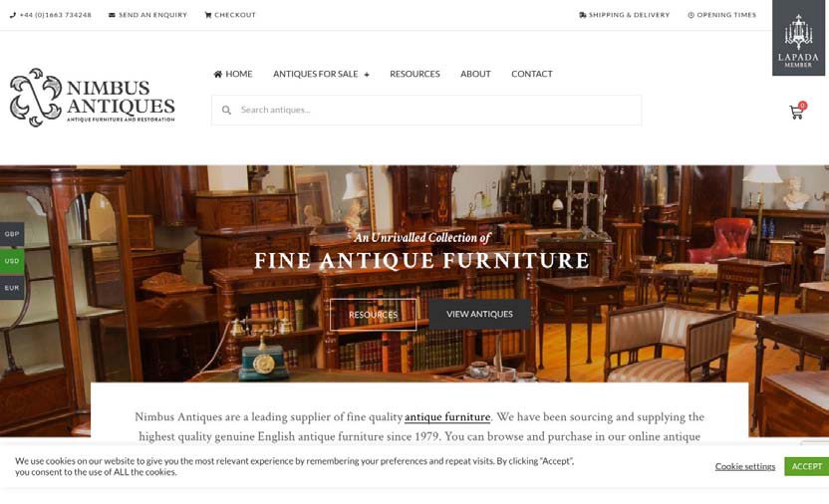
Task: View Opening Times info
Action: click(722, 15)
